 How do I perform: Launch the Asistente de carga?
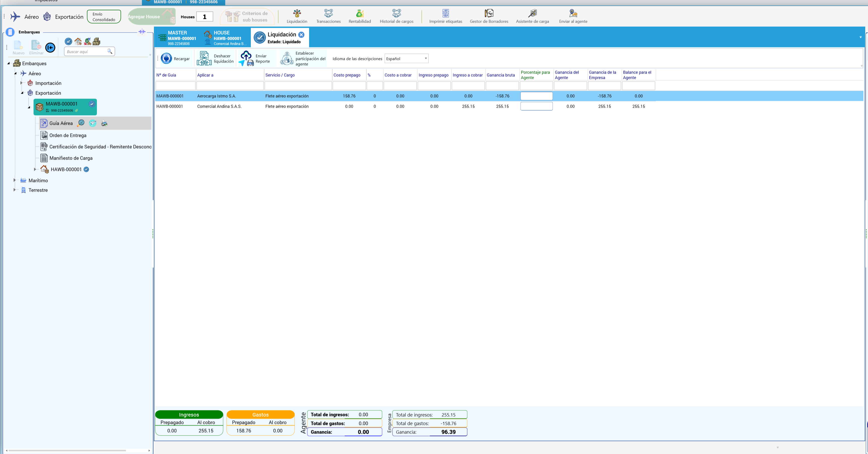coord(532,16)
